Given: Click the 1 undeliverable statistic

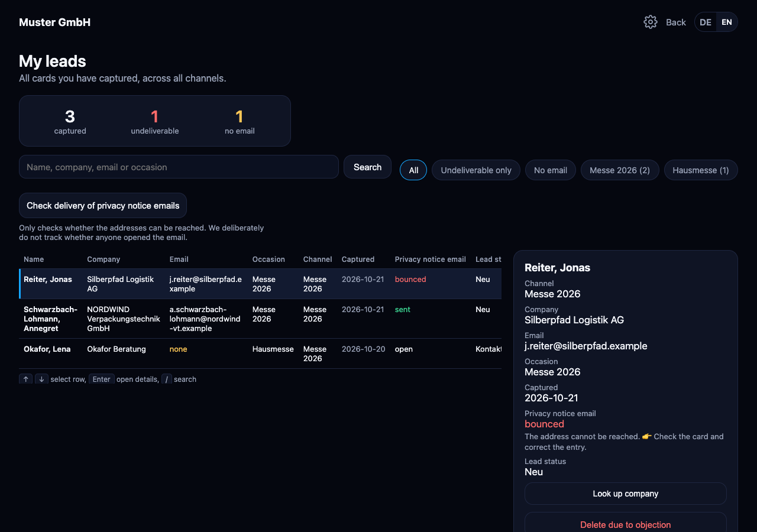Looking at the screenshot, I should click(x=155, y=121).
